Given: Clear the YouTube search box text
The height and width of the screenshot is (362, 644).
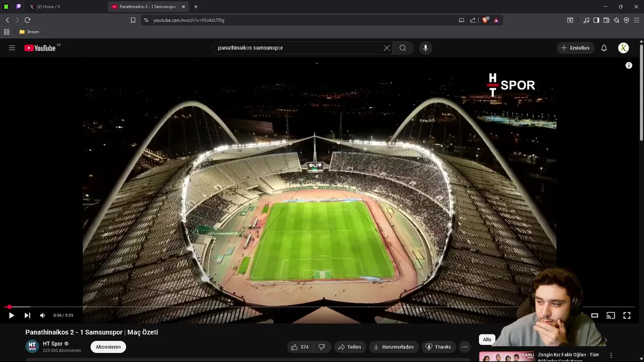Looking at the screenshot, I should pyautogui.click(x=386, y=48).
